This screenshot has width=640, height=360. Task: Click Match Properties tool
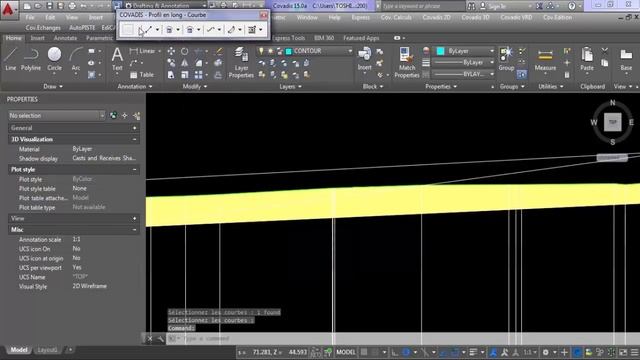click(x=407, y=62)
